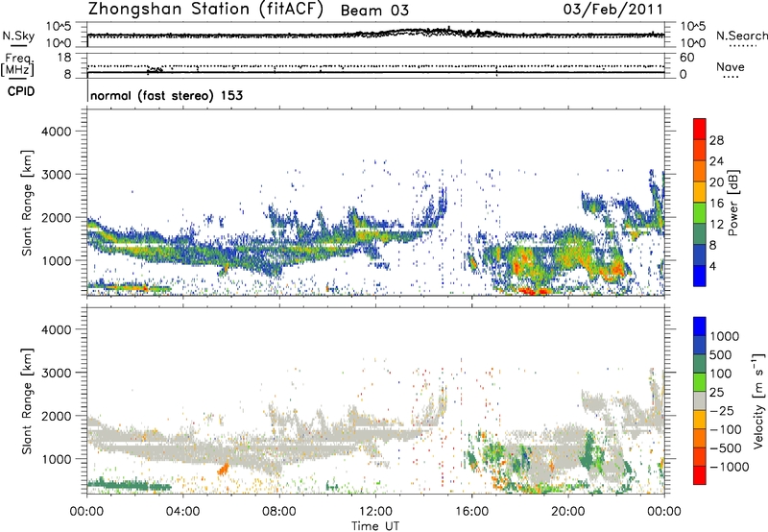Screen dimensions: 768x532
Task: Click the 'N.Search' legend label
Action: [x=741, y=36]
